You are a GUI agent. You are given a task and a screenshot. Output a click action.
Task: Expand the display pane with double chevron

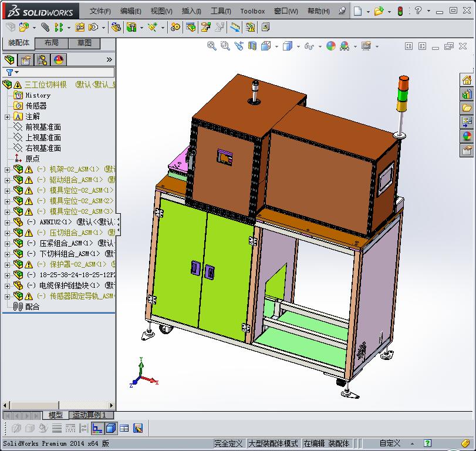(109, 60)
